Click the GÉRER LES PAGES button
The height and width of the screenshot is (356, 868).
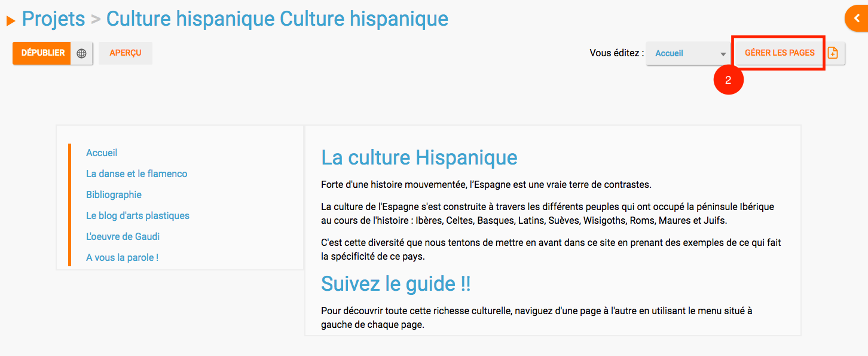[780, 53]
